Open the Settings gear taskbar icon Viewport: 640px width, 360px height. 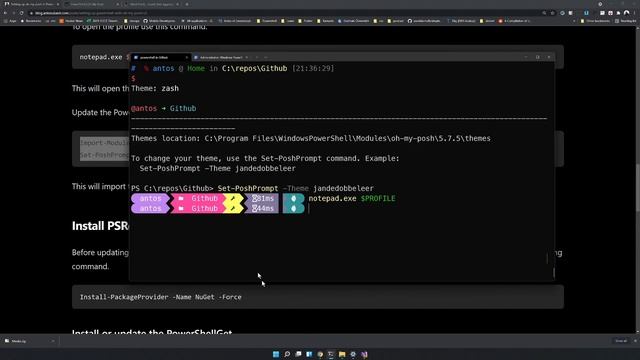(x=353, y=354)
